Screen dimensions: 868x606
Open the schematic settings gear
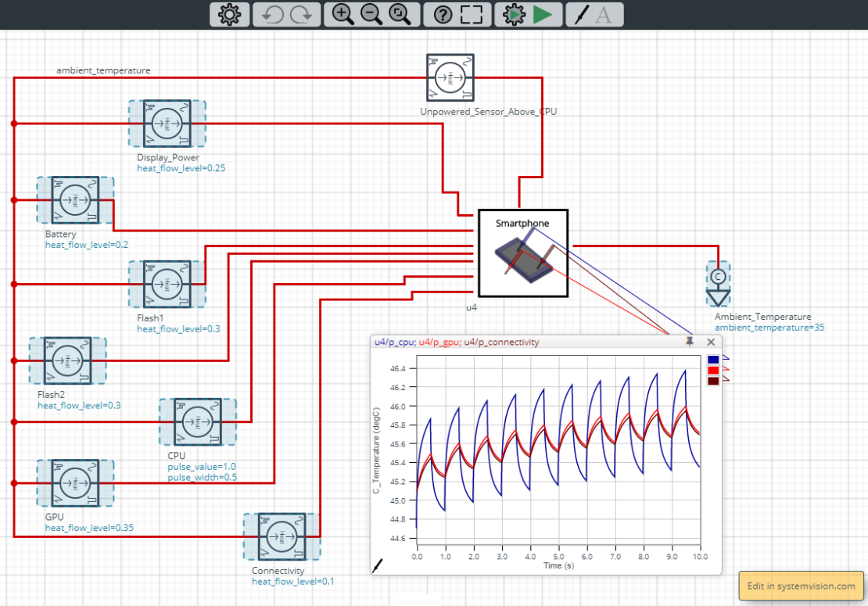(228, 14)
